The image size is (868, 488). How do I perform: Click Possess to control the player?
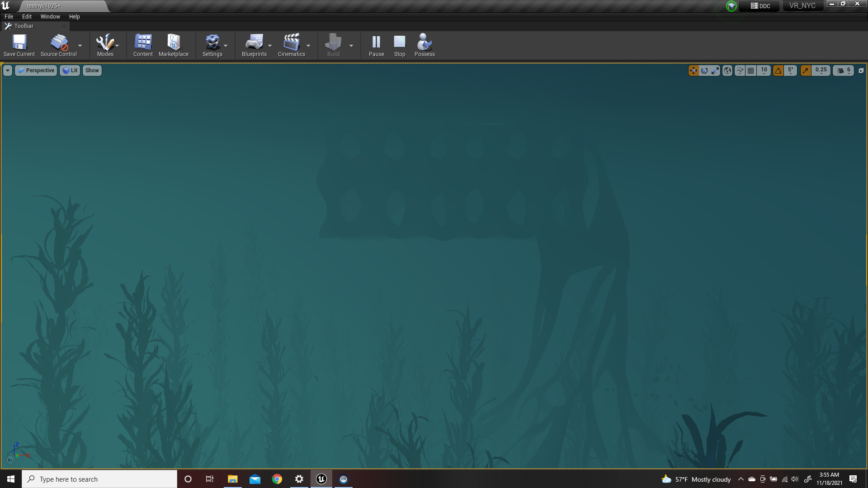point(425,45)
